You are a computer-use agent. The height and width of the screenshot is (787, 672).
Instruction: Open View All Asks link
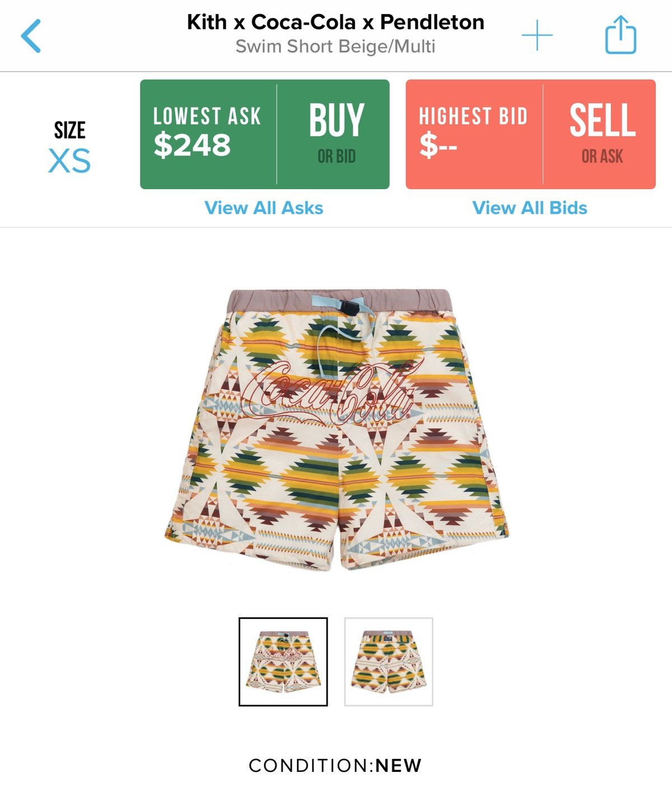coord(264,208)
